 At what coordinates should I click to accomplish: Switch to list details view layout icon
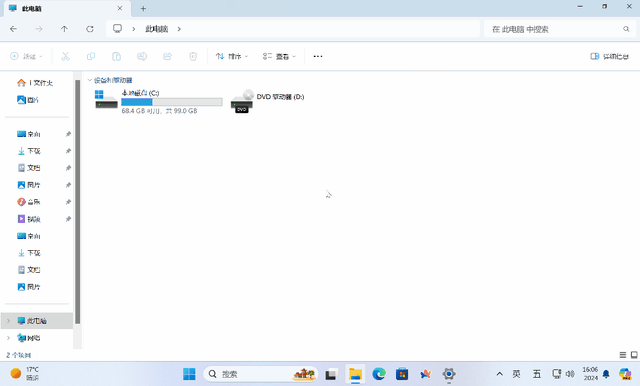[623, 355]
